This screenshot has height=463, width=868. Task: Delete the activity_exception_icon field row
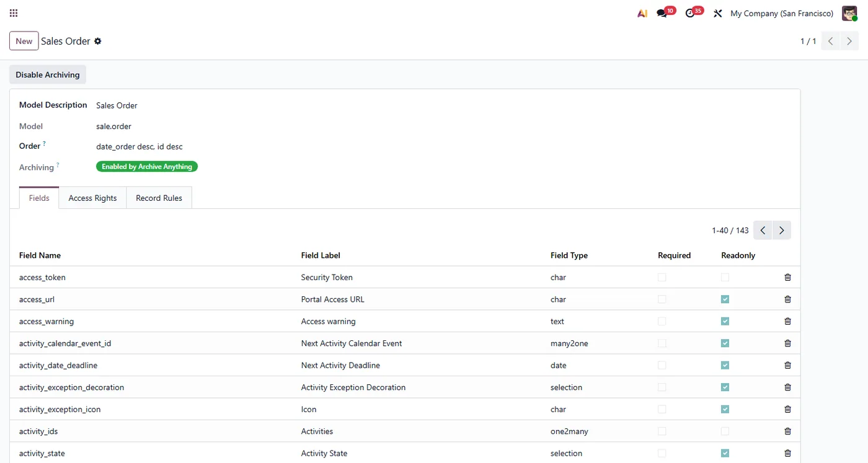point(787,410)
